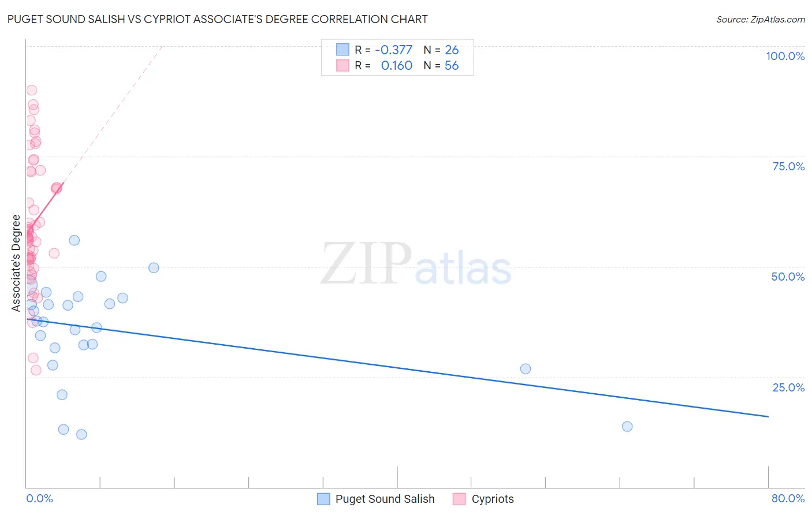The height and width of the screenshot is (515, 812).
Task: Select the rightmost blue point above the trend line
Action: pos(526,369)
